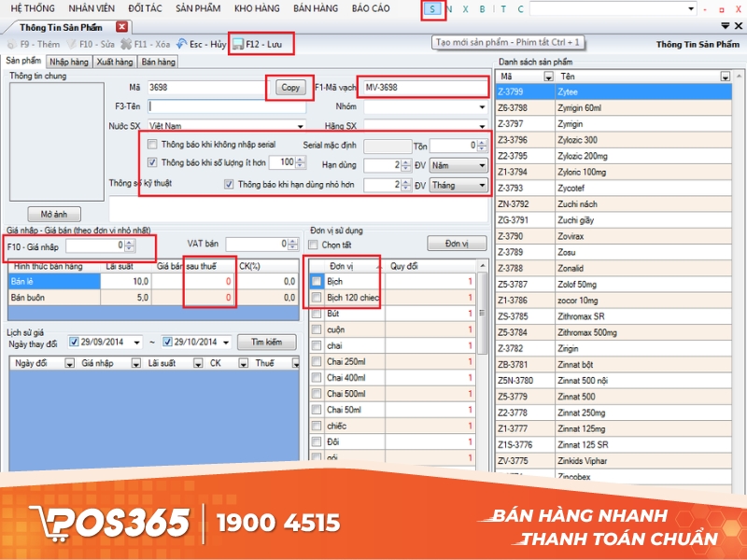Expand the Nước SX dropdown
Image resolution: width=747 pixels, height=560 pixels.
coord(301,126)
